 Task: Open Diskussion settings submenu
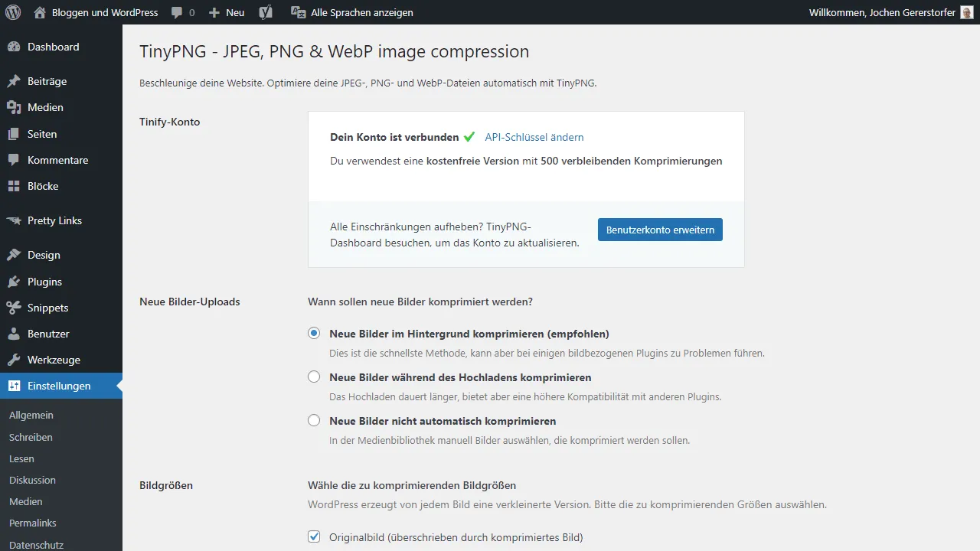pyautogui.click(x=32, y=480)
